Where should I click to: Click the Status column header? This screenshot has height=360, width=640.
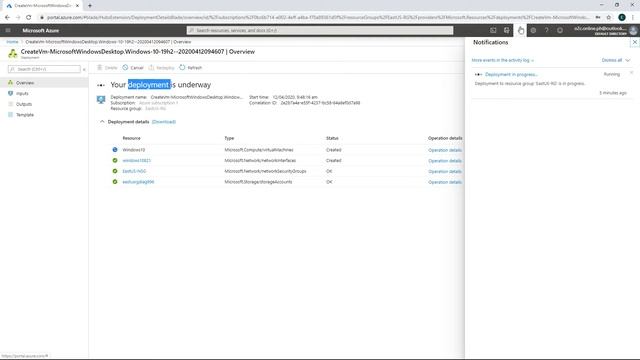pyautogui.click(x=332, y=138)
